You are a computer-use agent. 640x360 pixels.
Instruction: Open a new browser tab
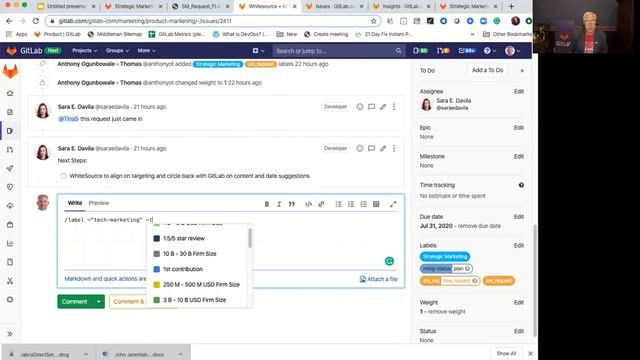[x=511, y=7]
